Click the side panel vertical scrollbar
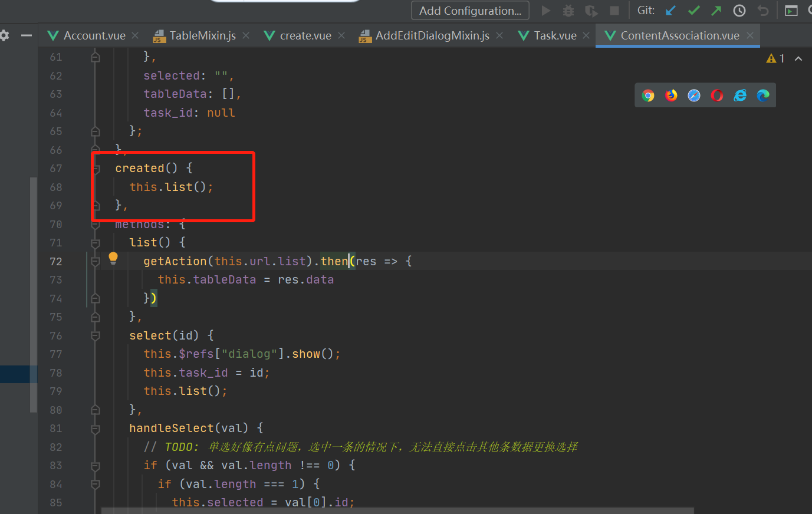This screenshot has height=514, width=812. [x=34, y=295]
